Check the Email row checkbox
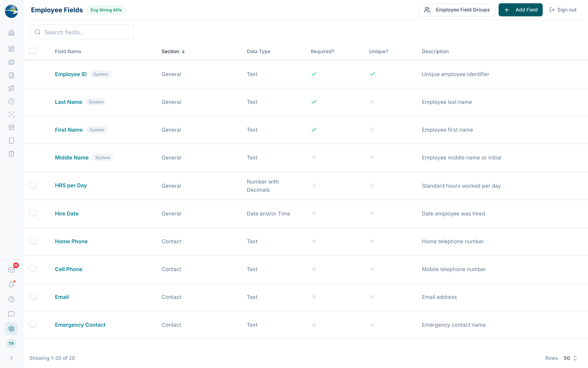This screenshot has height=368, width=588. (32, 296)
